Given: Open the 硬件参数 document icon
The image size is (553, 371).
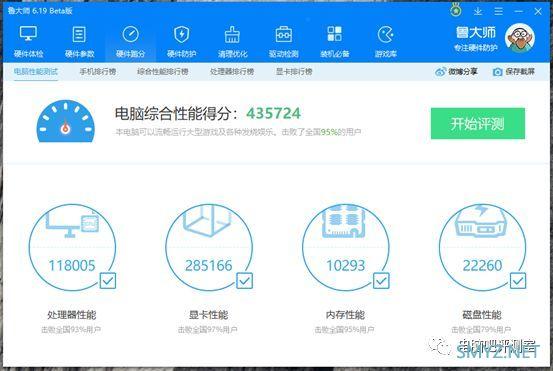Looking at the screenshot, I should pyautogui.click(x=79, y=34).
